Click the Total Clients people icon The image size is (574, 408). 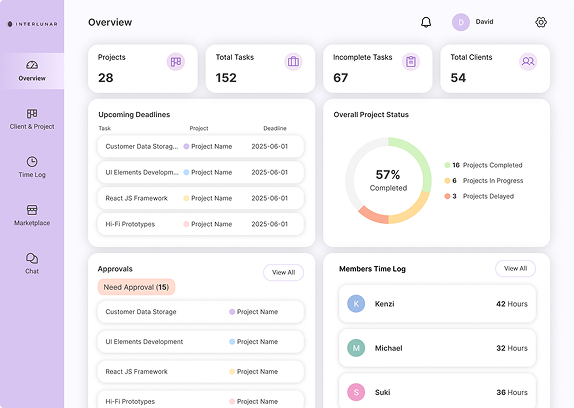coord(528,61)
